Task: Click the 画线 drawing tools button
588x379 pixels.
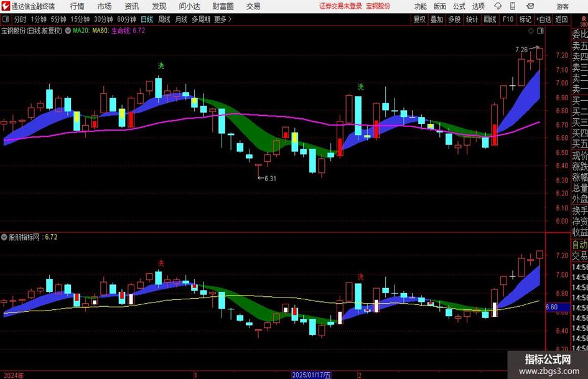Action: click(x=490, y=19)
